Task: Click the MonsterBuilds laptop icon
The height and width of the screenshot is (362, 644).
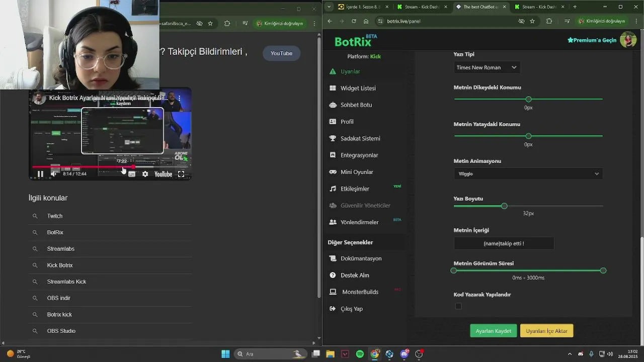Action: [x=333, y=292]
